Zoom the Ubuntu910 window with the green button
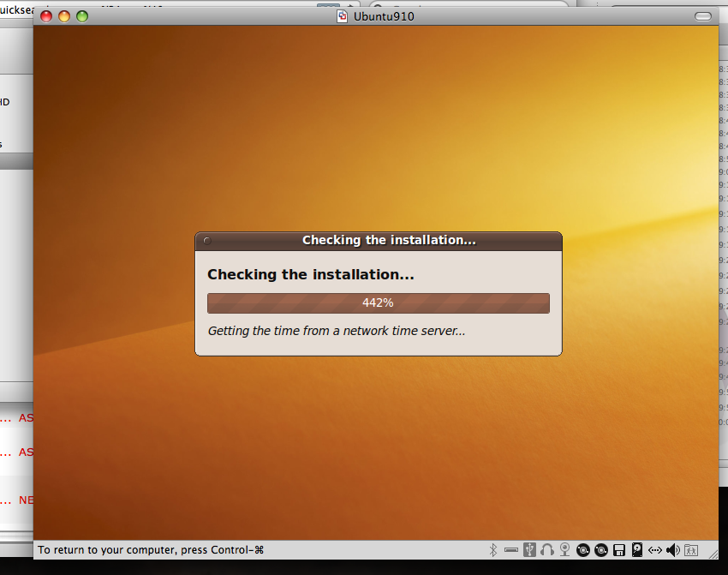 tap(82, 17)
